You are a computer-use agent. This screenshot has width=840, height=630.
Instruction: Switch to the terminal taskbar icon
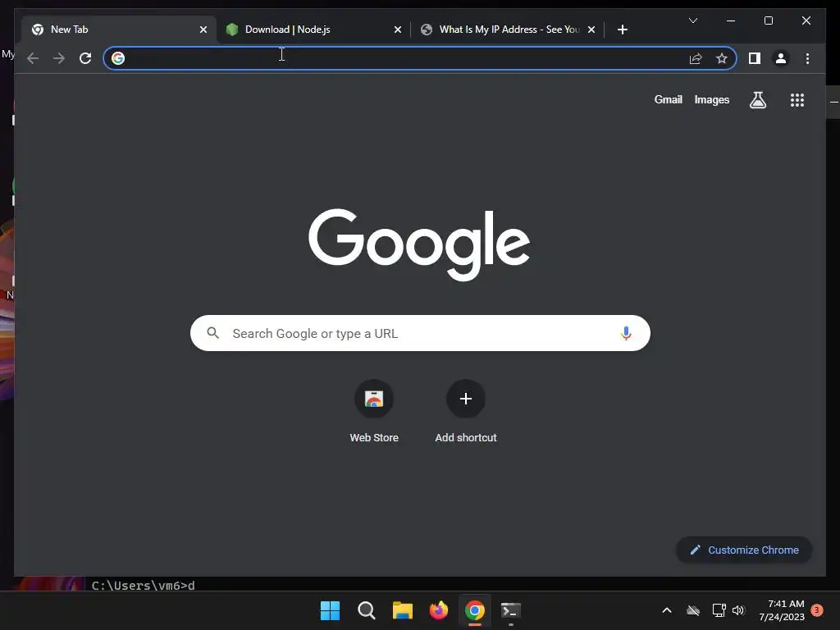pos(510,610)
